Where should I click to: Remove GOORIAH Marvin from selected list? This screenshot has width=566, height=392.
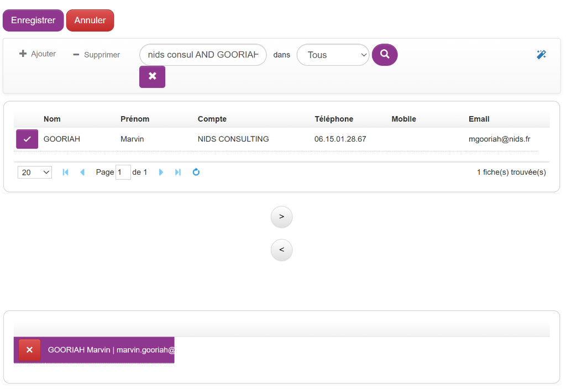29,350
